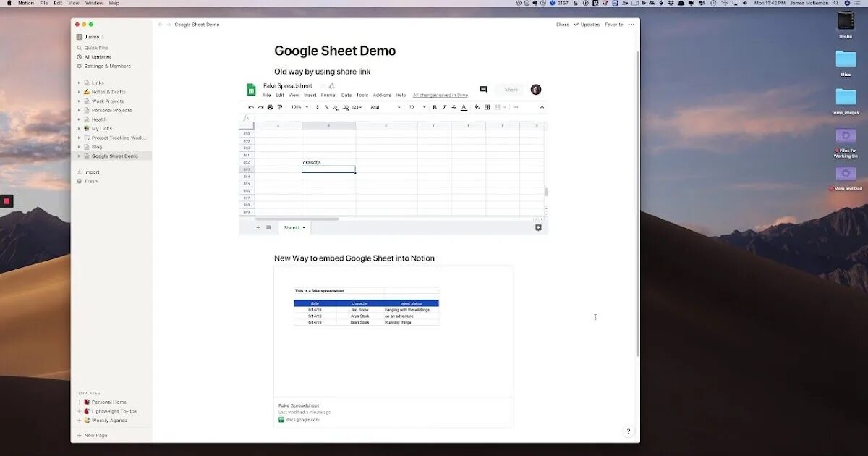Add a new sheet with plus icon
868x456 pixels.
pyautogui.click(x=258, y=227)
